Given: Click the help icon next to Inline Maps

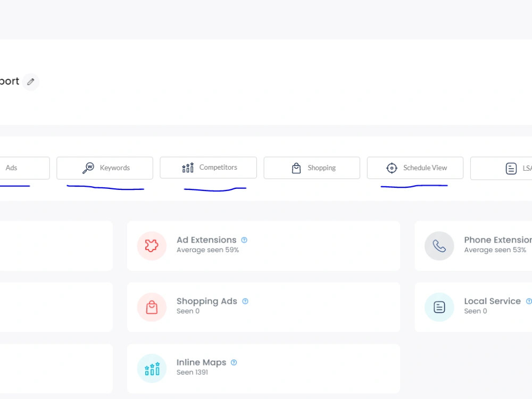Looking at the screenshot, I should pyautogui.click(x=234, y=363).
